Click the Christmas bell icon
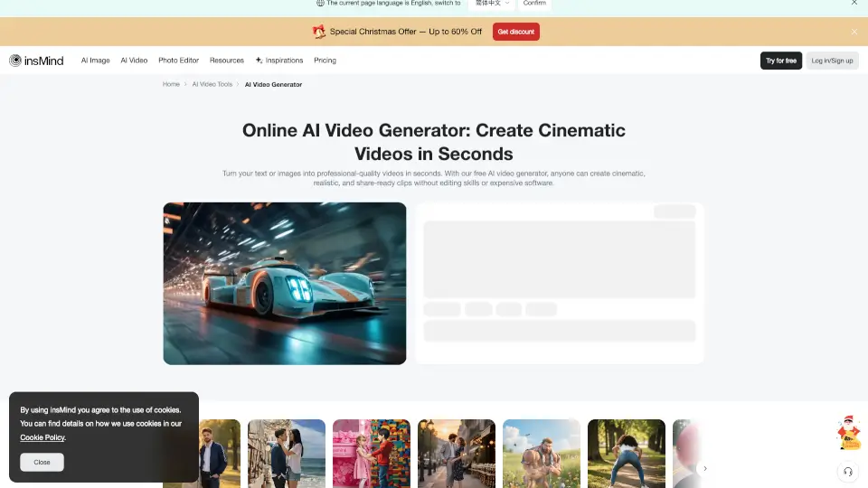Screen dimensions: 868x488 pos(319,32)
